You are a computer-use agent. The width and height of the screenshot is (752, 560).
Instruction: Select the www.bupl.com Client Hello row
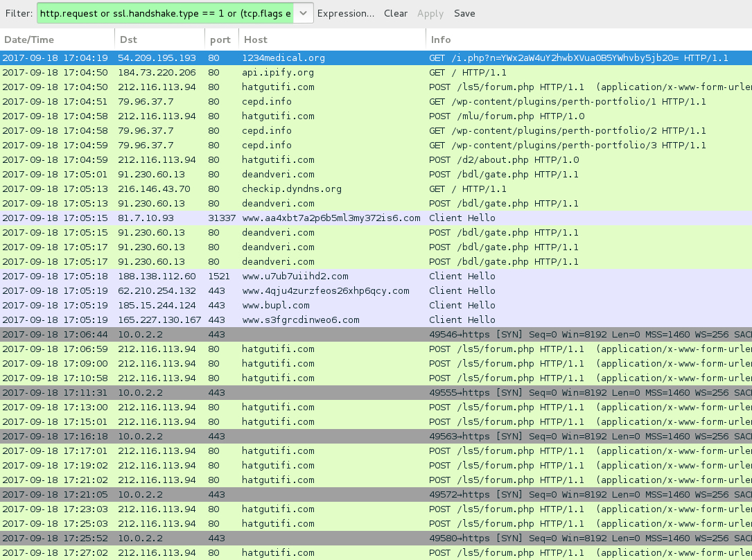[x=376, y=306]
